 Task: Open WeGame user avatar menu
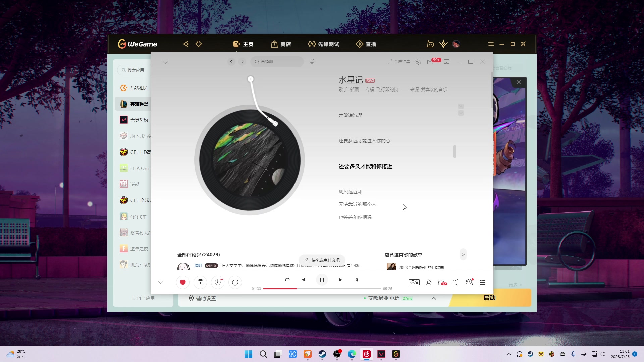pos(456,44)
